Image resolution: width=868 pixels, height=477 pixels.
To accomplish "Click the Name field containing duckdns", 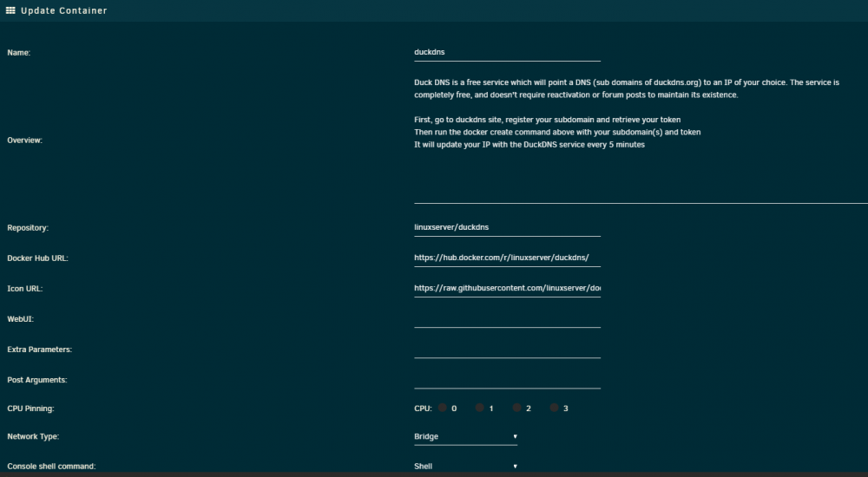I will pyautogui.click(x=507, y=52).
